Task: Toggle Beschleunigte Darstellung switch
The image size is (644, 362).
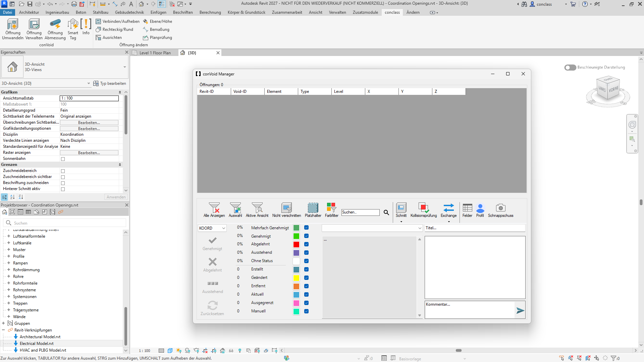Action: tap(570, 67)
